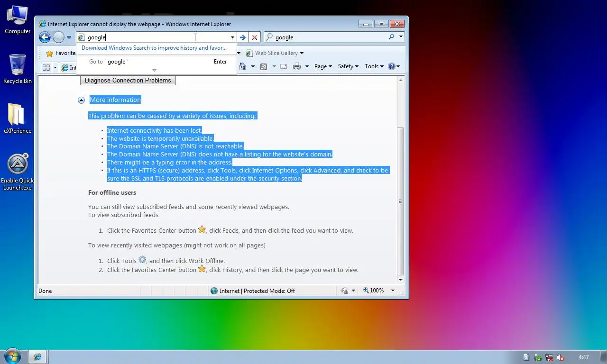Image resolution: width=607 pixels, height=364 pixels.
Task: Click the RSS Feeds icon
Action: pos(264,66)
